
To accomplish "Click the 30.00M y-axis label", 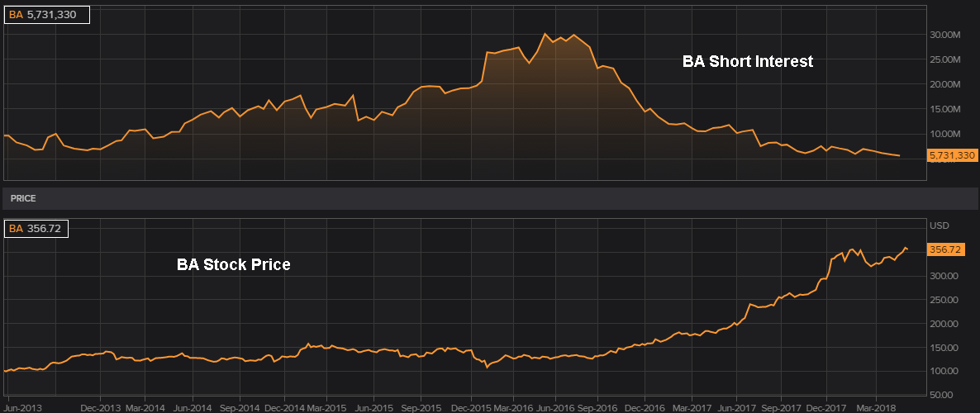I will point(944,35).
